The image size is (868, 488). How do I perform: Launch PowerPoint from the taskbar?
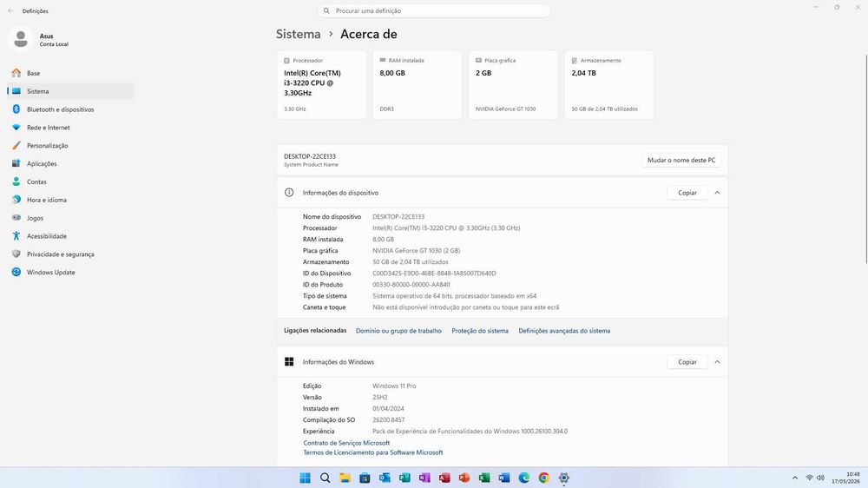point(464,478)
